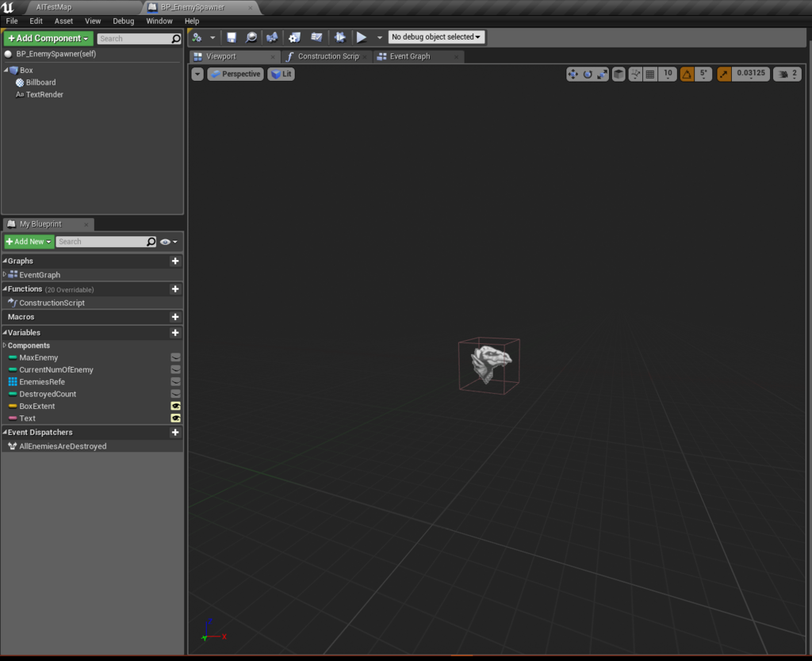Select the rotate gizmo tool
812x661 pixels.
click(x=588, y=74)
